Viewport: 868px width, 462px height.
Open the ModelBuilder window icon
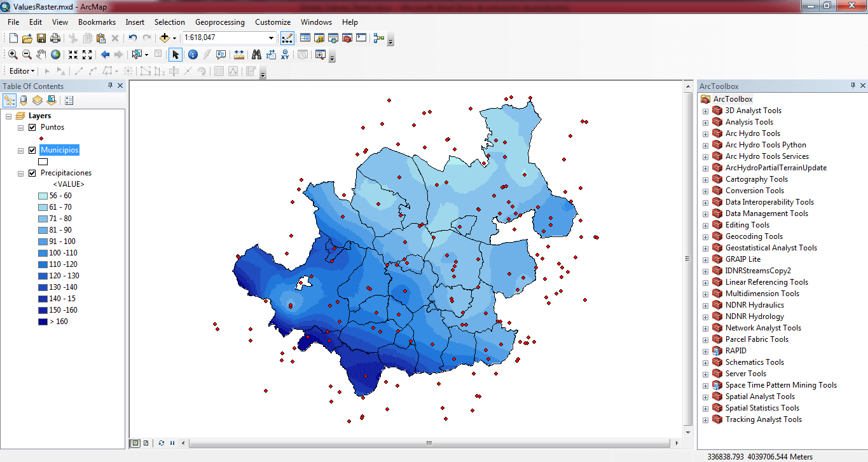pyautogui.click(x=379, y=38)
